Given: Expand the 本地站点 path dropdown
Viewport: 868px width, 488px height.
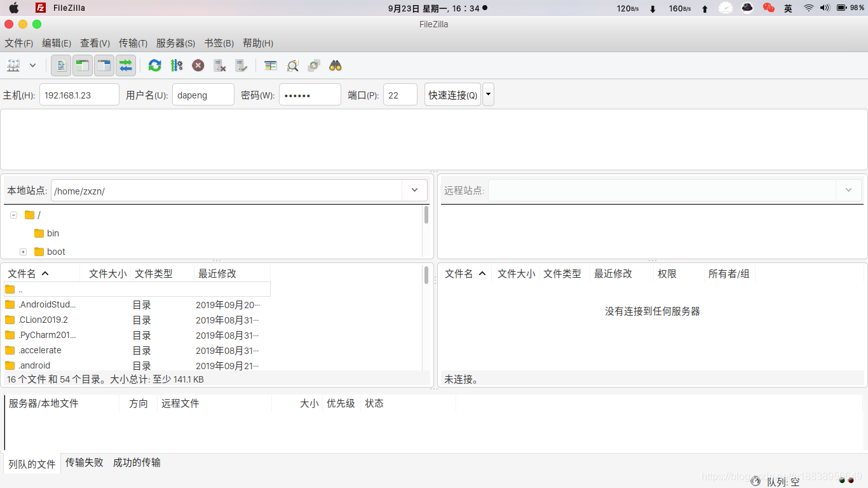Looking at the screenshot, I should point(414,190).
